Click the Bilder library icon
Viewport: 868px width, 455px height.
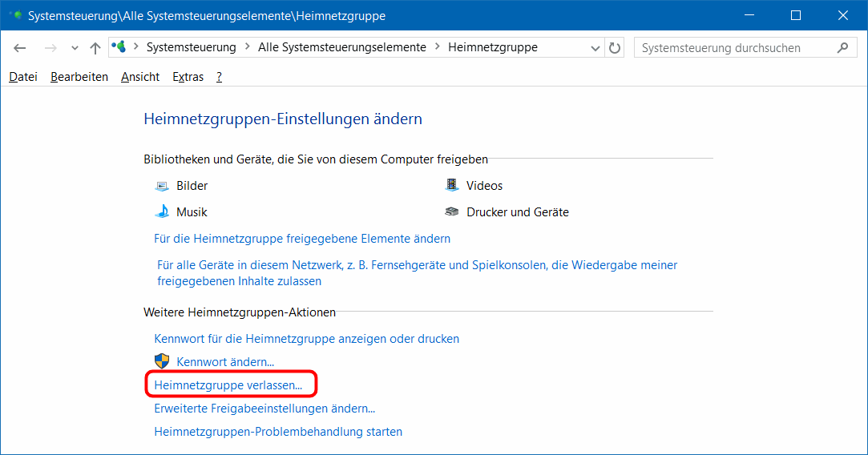[162, 186]
